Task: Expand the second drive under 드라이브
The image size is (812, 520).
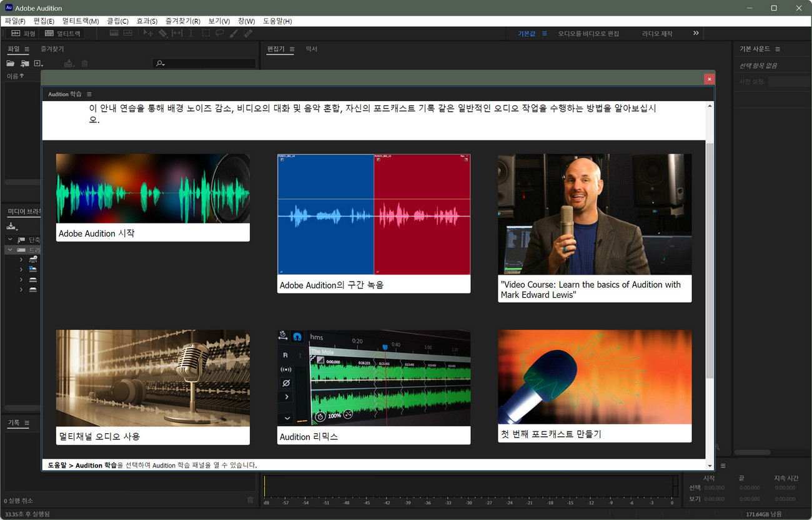Action: click(x=21, y=269)
